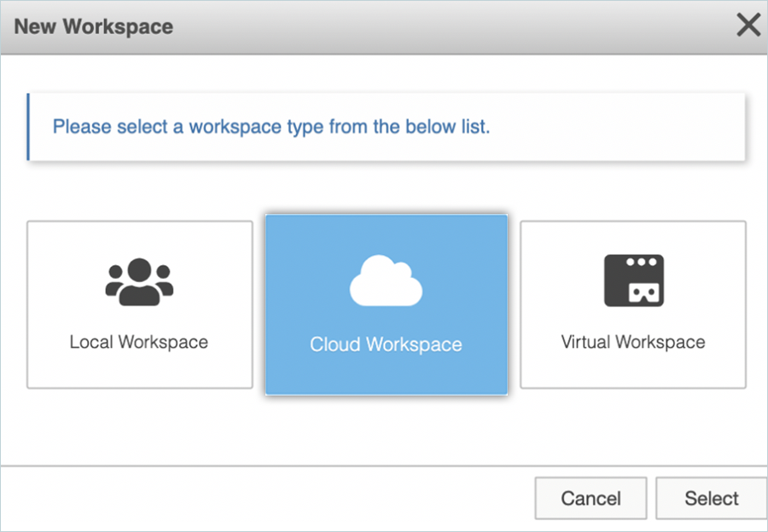Click blank area below the Local Workspace label
This screenshot has width=768, height=532.
139,370
